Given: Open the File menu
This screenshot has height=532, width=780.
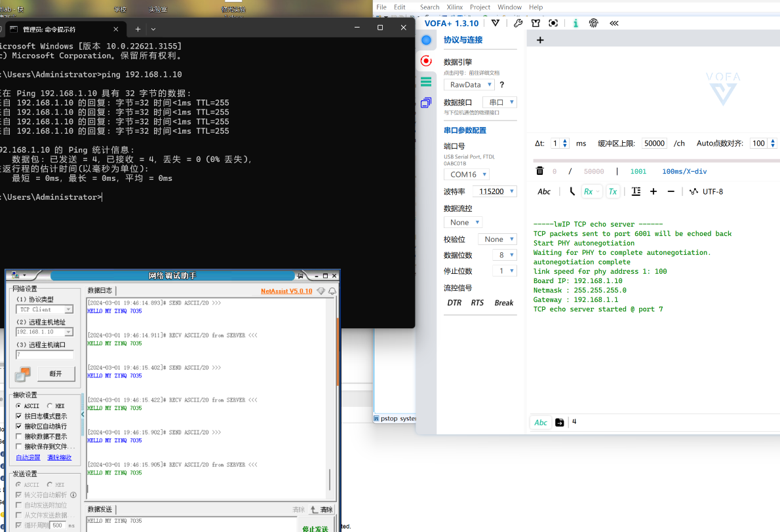Looking at the screenshot, I should click(381, 7).
